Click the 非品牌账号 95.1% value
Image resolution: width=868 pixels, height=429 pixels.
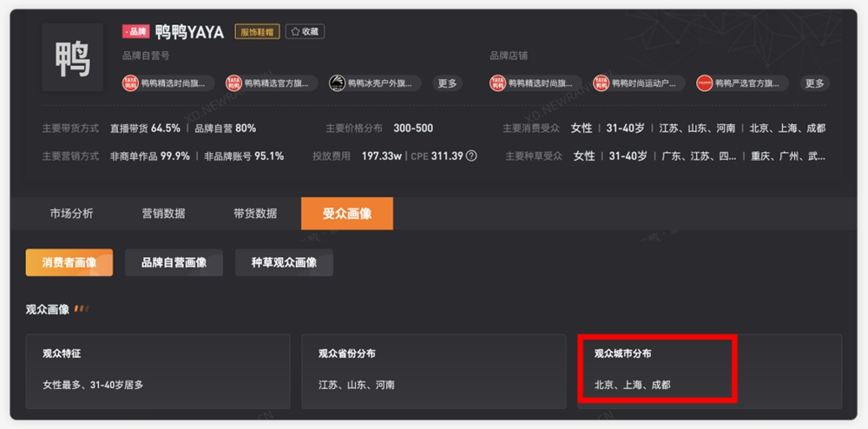click(x=244, y=156)
